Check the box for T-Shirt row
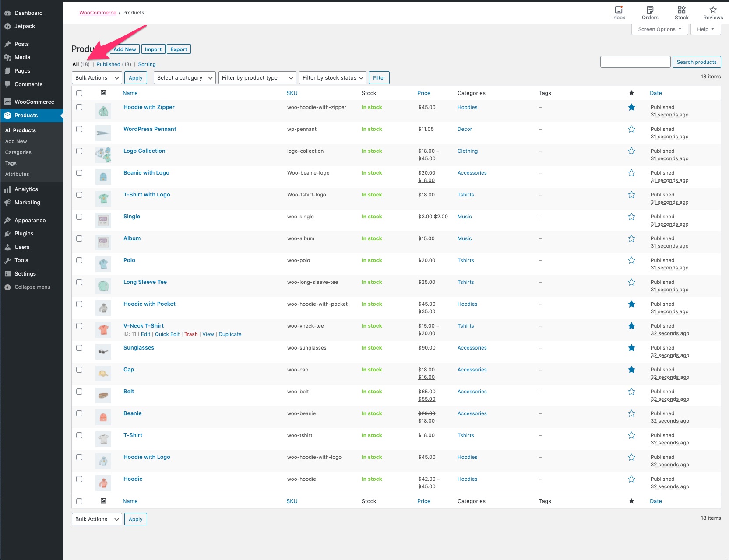Viewport: 729px width, 560px height. [x=79, y=435]
